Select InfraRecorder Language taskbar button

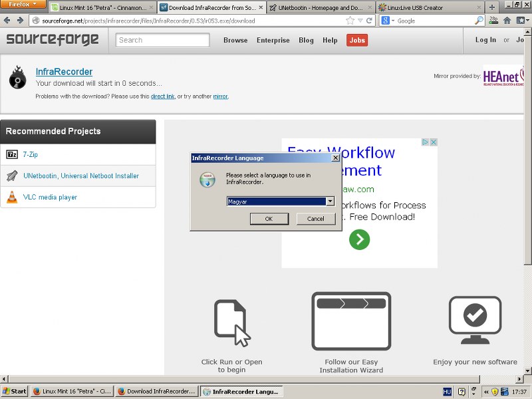coord(241,392)
